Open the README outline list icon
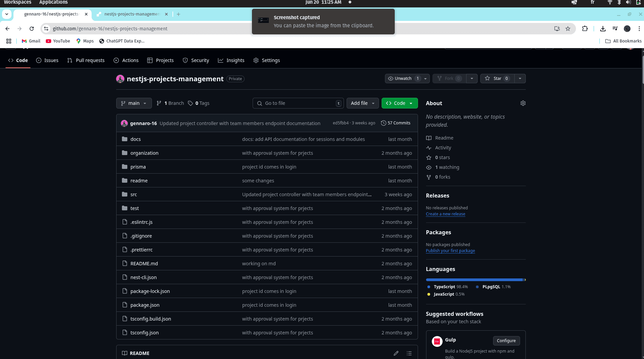644x359 pixels. tap(409, 353)
